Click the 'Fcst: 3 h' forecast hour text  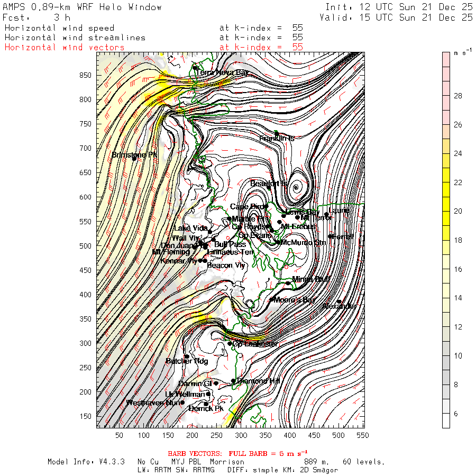(x=36, y=17)
